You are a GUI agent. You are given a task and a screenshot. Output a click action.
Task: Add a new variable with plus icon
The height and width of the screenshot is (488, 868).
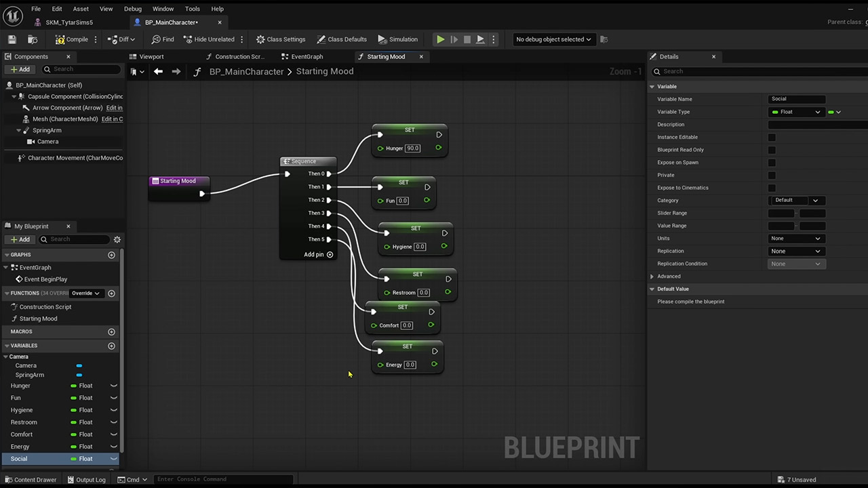click(111, 346)
